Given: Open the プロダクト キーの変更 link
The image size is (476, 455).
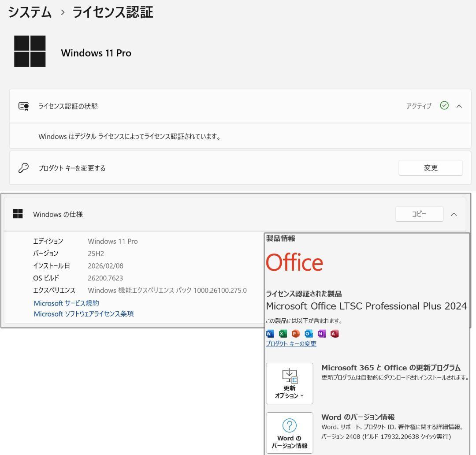Looking at the screenshot, I should tap(290, 344).
